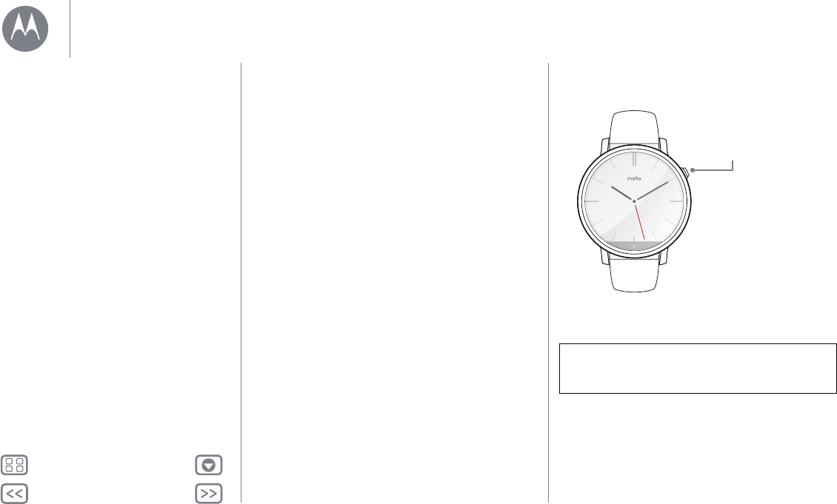The image size is (837, 504).
Task: Click the double-bar twelve o'clock marker
Action: point(634,159)
